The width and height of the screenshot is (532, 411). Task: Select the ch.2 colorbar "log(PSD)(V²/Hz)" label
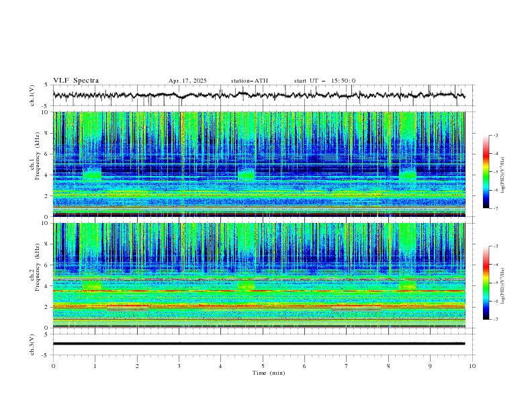pos(502,285)
